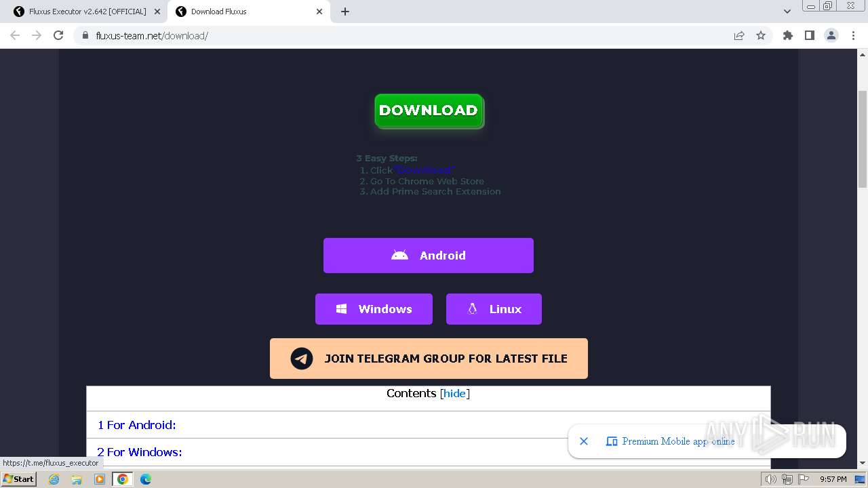Click the Linux penguin icon
The width and height of the screenshot is (868, 488).
pyautogui.click(x=473, y=309)
